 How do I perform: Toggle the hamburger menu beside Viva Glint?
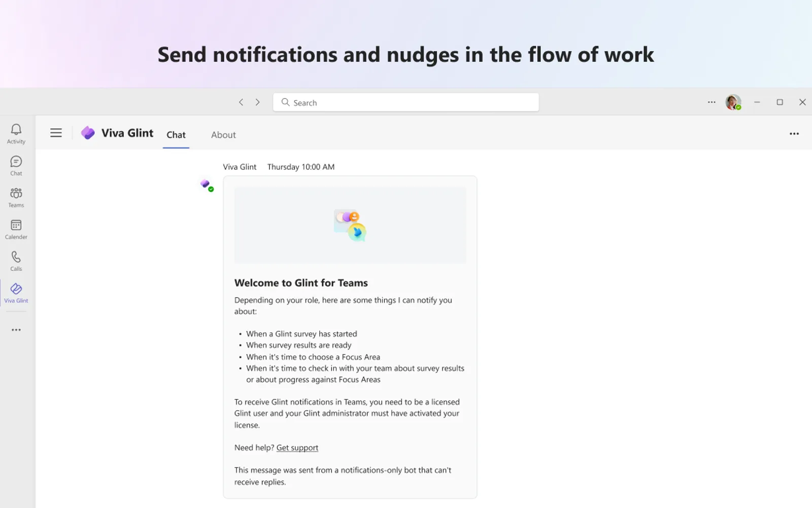(x=56, y=133)
